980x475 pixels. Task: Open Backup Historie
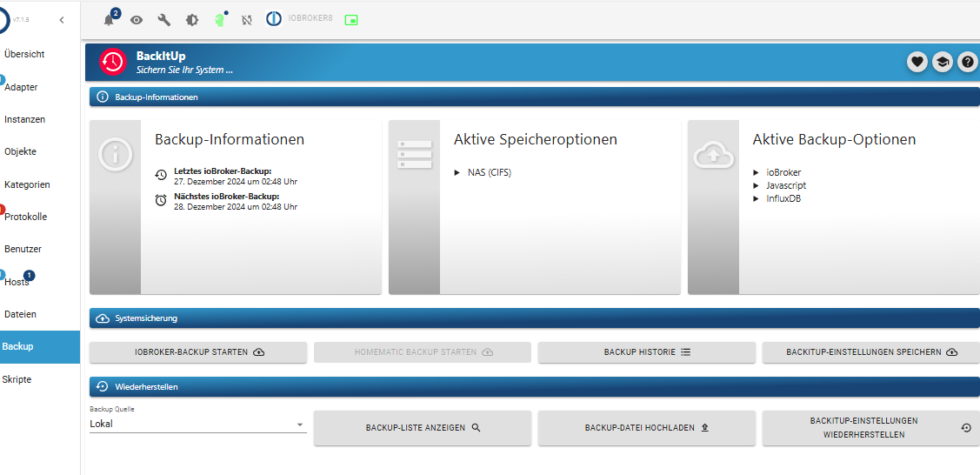647,352
